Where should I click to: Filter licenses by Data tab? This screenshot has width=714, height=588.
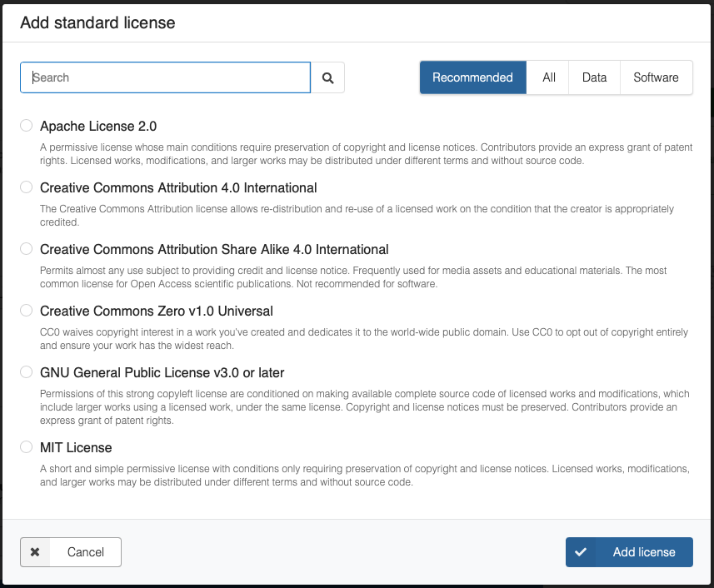point(594,77)
